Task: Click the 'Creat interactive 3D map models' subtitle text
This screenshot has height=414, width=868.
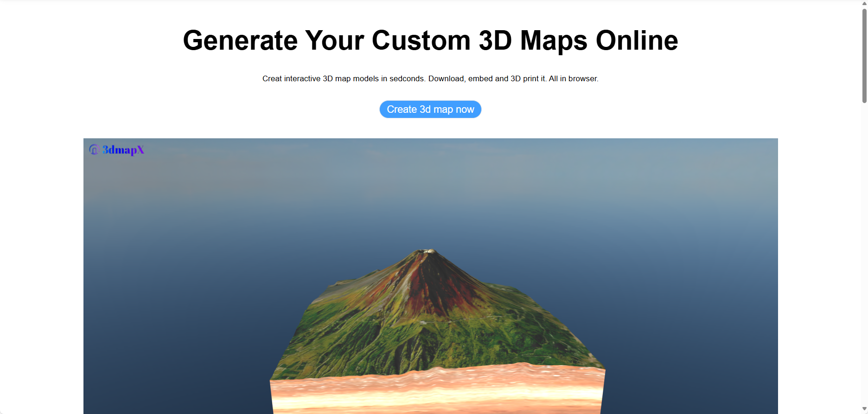Action: pyautogui.click(x=430, y=79)
